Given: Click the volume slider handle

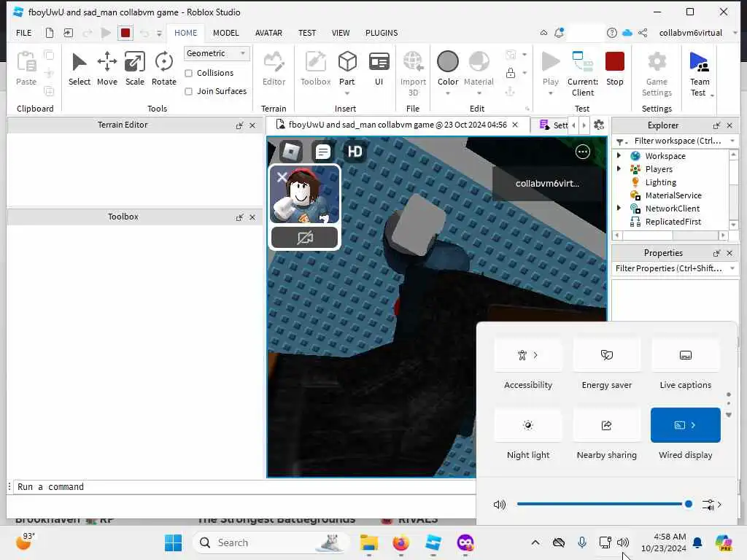Looking at the screenshot, I should pos(689,504).
